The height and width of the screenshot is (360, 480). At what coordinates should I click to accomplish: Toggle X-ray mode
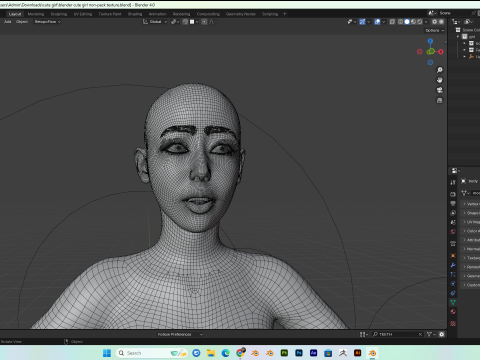392,22
